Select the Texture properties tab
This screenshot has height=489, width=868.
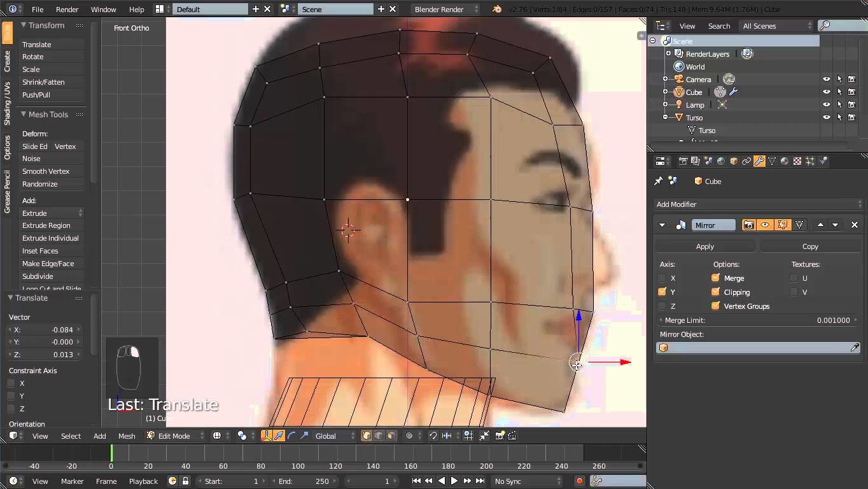[x=798, y=160]
